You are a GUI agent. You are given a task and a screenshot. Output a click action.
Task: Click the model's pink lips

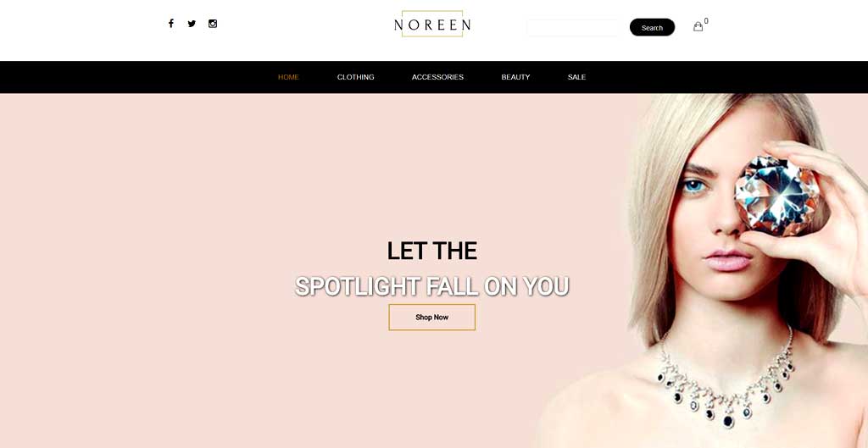[x=728, y=259]
